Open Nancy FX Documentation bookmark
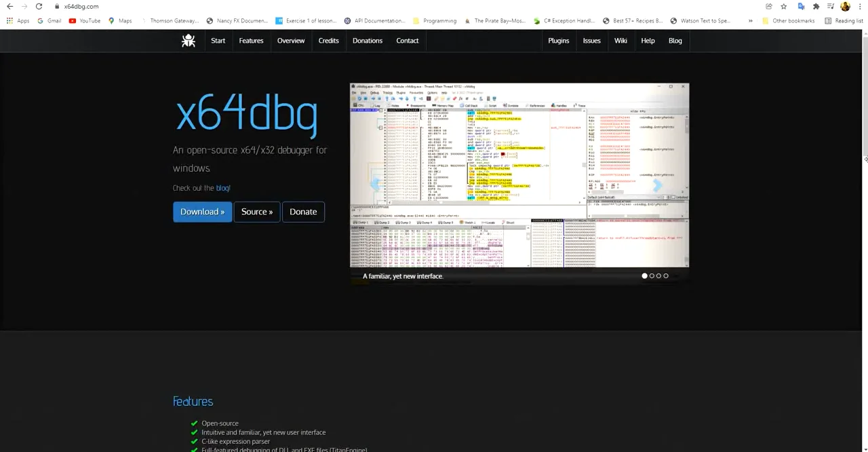868x452 pixels. (x=237, y=21)
